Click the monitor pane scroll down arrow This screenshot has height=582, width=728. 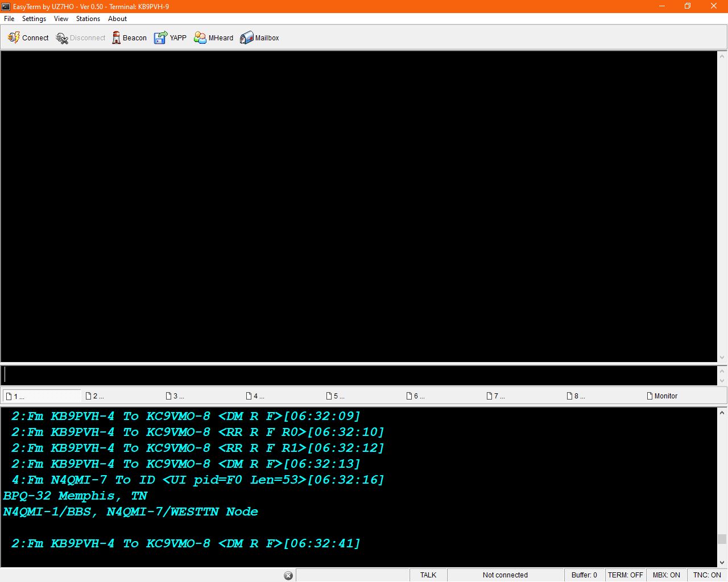722,562
